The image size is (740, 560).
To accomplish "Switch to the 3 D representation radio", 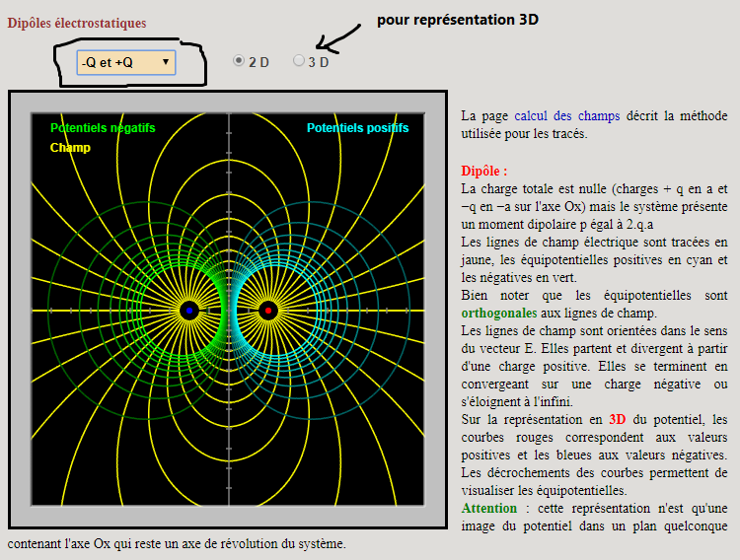I will (299, 61).
